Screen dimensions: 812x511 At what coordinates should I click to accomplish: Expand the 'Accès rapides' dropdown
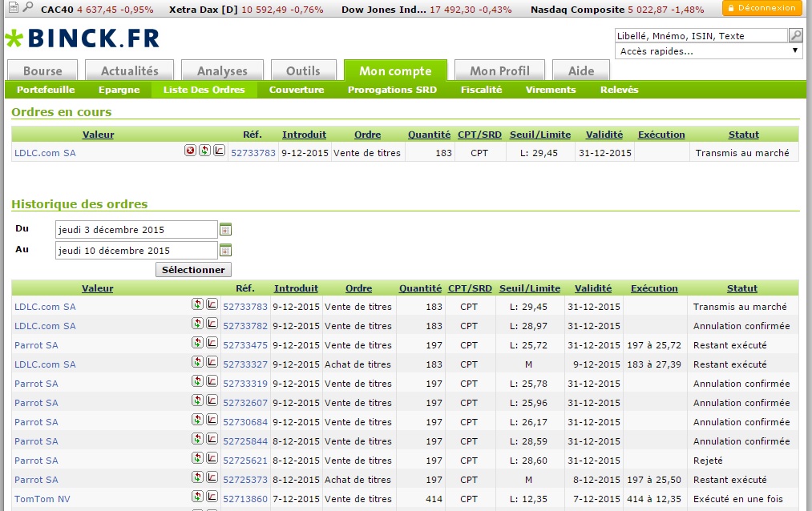tap(709, 51)
